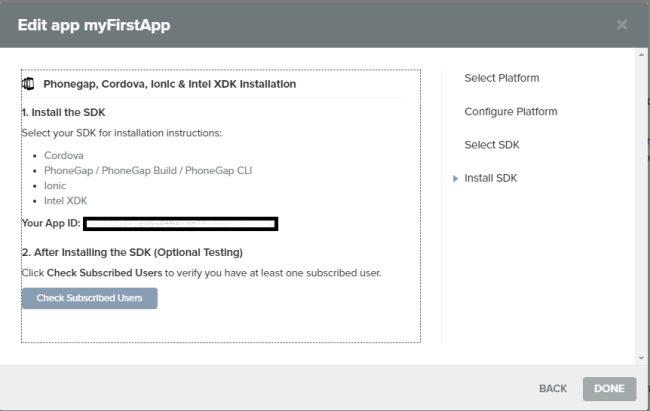Click the scrollbar up arrow
The image size is (650, 411).
coord(642,54)
